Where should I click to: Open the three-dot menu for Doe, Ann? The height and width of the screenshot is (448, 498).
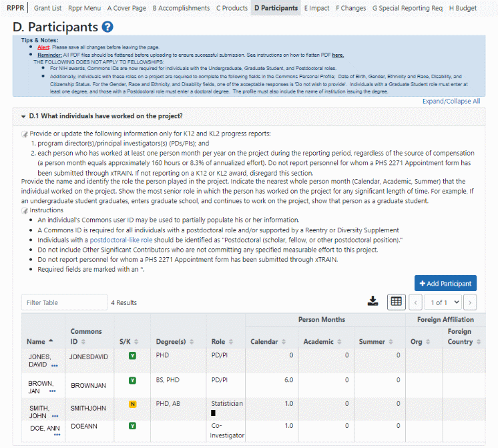[57, 435]
